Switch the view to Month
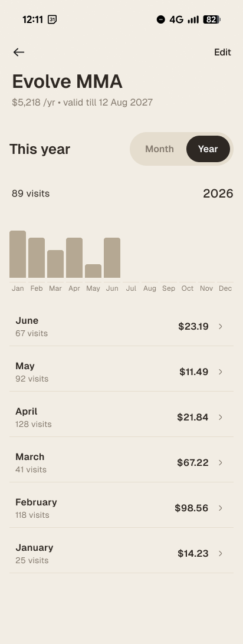 coord(159,149)
